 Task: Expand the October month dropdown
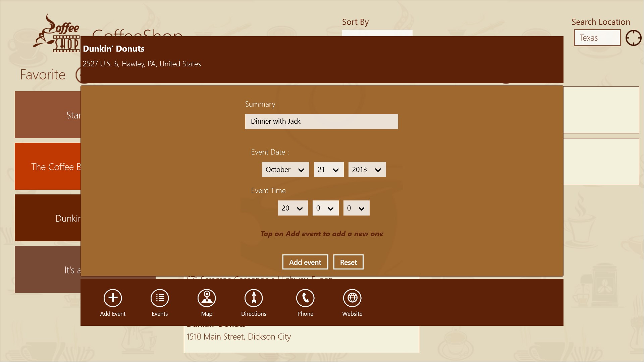(x=285, y=170)
